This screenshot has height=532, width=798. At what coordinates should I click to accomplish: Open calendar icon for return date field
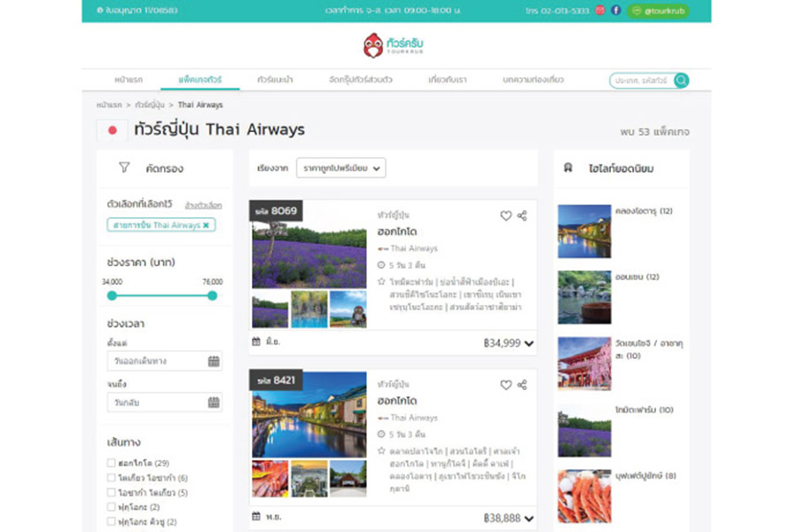coord(214,403)
